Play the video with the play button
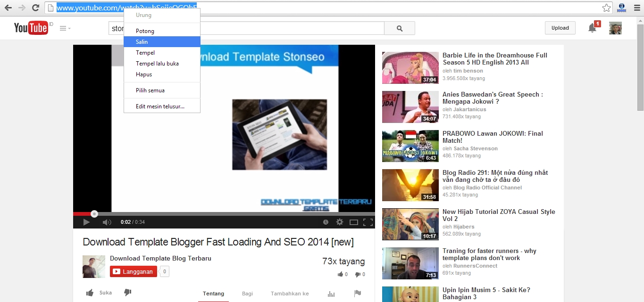This screenshot has width=644, height=302. [x=86, y=222]
